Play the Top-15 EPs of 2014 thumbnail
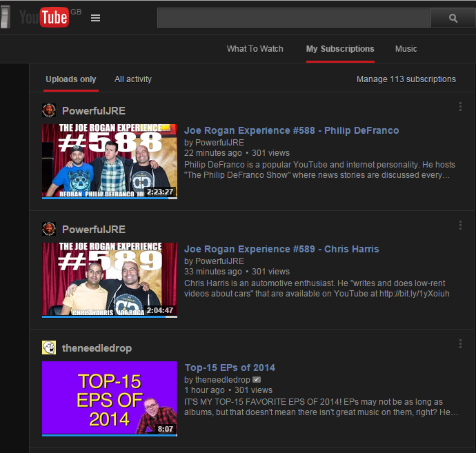 pos(110,398)
